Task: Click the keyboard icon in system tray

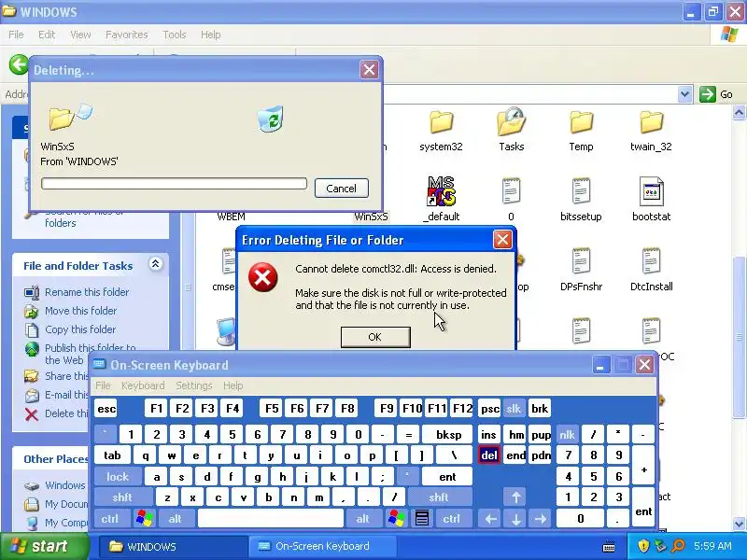Action: coord(609,546)
